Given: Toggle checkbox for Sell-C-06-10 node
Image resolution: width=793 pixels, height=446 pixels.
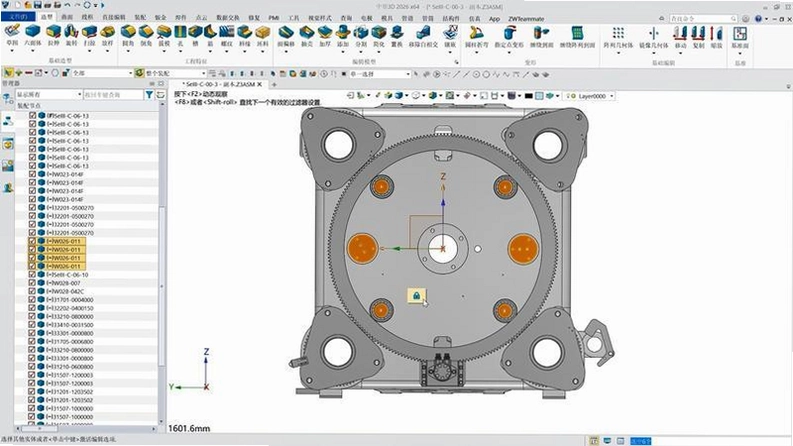Looking at the screenshot, I should tap(32, 275).
